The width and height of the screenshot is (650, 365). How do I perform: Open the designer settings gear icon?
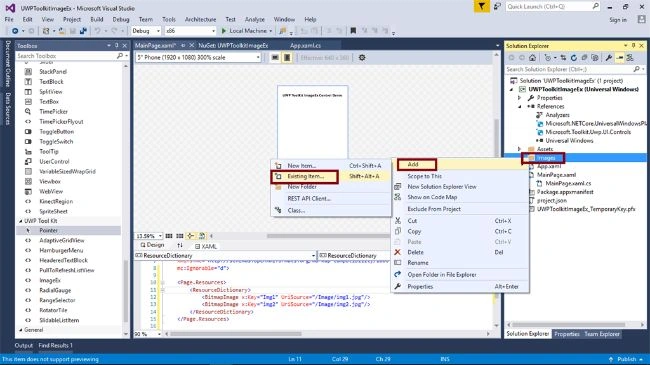click(x=362, y=58)
